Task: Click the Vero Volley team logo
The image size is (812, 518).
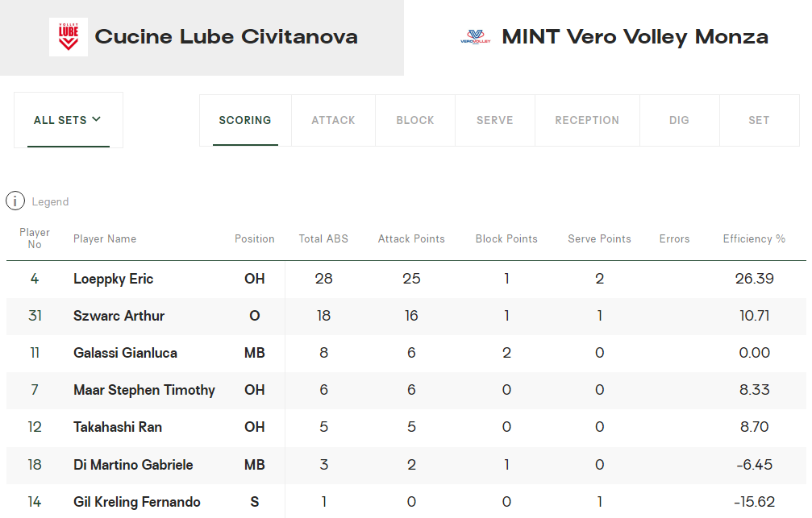Action: point(476,37)
